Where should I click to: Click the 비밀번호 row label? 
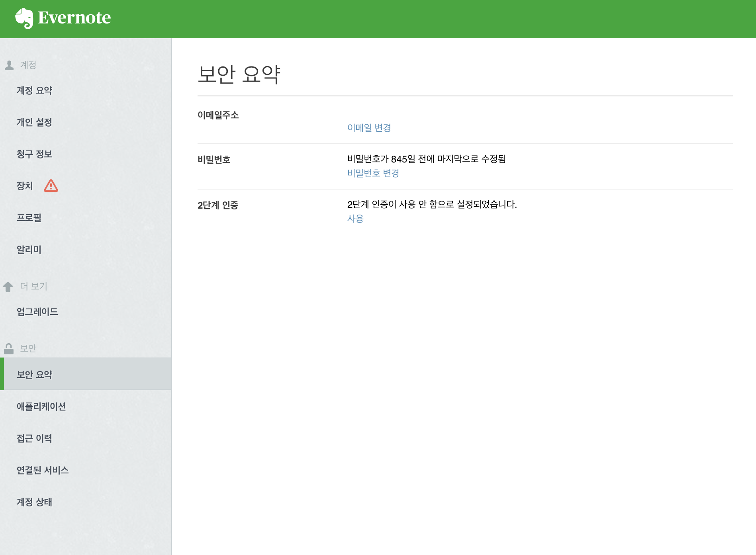click(x=214, y=160)
